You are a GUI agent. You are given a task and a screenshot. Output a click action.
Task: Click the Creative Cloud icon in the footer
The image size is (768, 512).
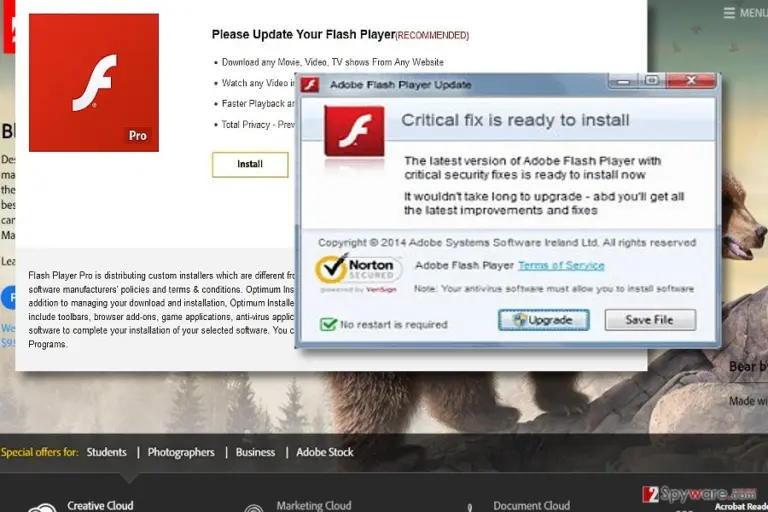[42, 508]
